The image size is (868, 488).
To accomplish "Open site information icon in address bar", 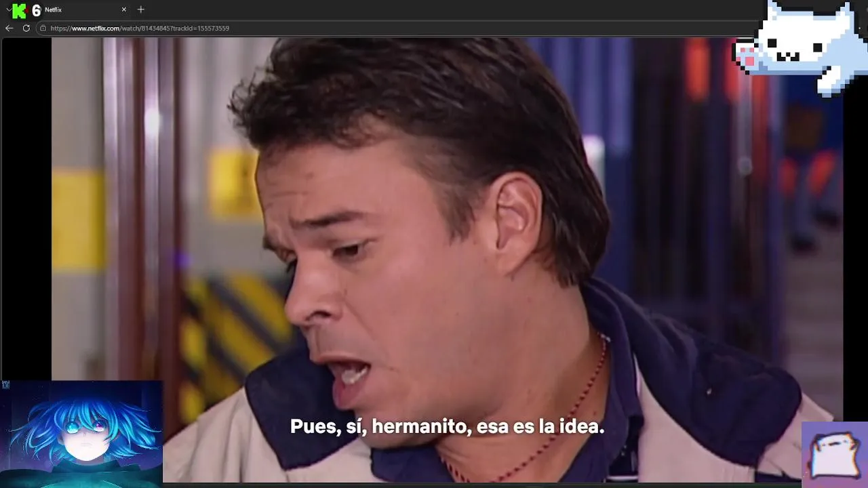I will (x=43, y=28).
